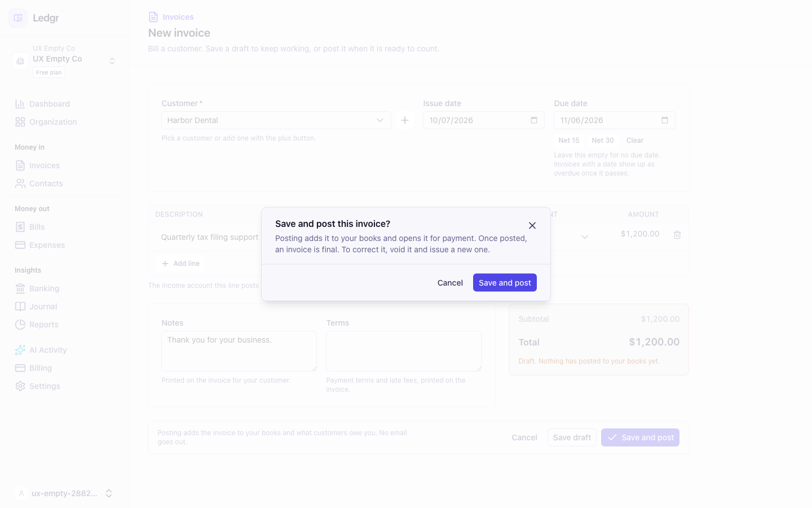Expand the line item account chevron
The width and height of the screenshot is (812, 508).
pos(585,237)
